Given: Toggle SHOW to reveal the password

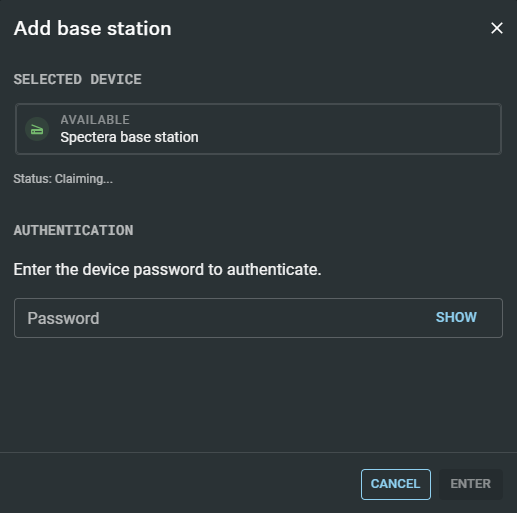Looking at the screenshot, I should pos(456,317).
